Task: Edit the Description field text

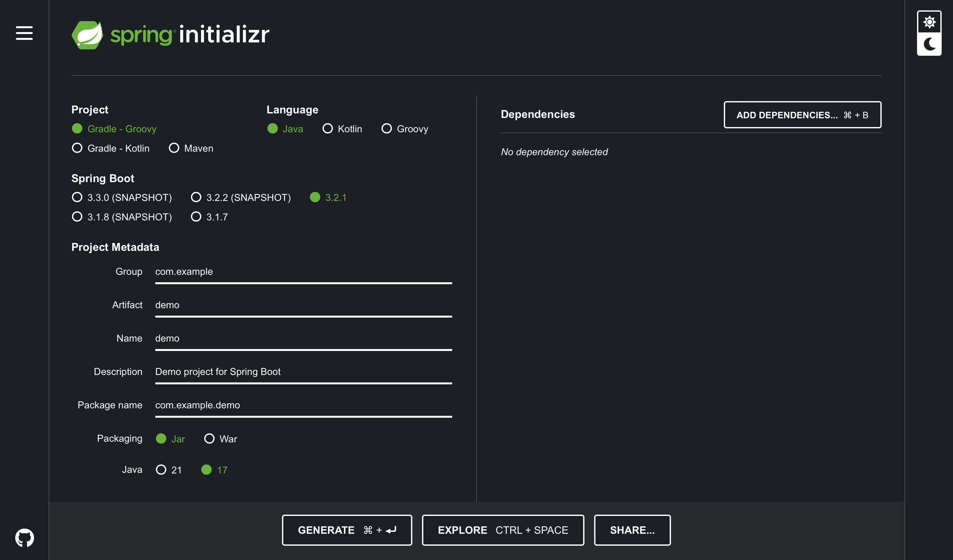Action: click(303, 372)
